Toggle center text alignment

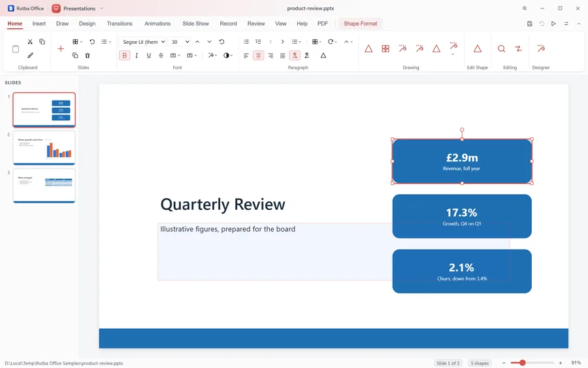coord(258,56)
